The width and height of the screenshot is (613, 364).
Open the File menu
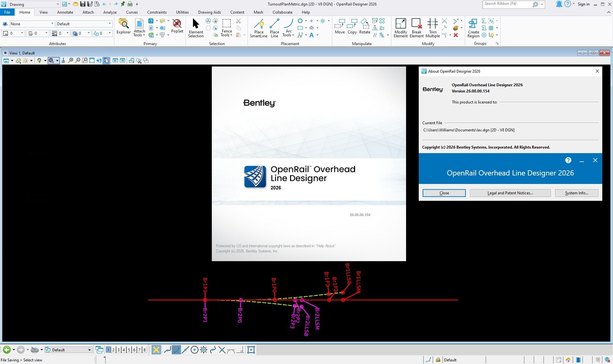pyautogui.click(x=7, y=12)
